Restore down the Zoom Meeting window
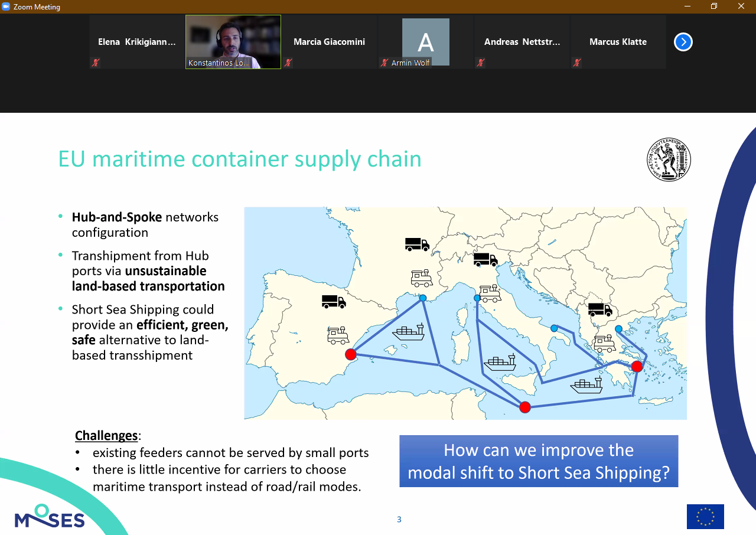Image resolution: width=756 pixels, height=535 pixels. coord(714,6)
